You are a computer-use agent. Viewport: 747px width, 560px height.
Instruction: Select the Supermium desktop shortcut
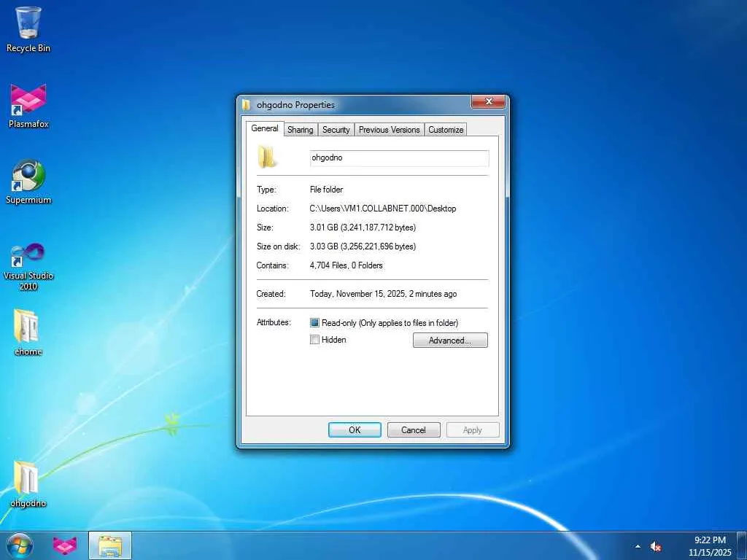[x=28, y=182]
